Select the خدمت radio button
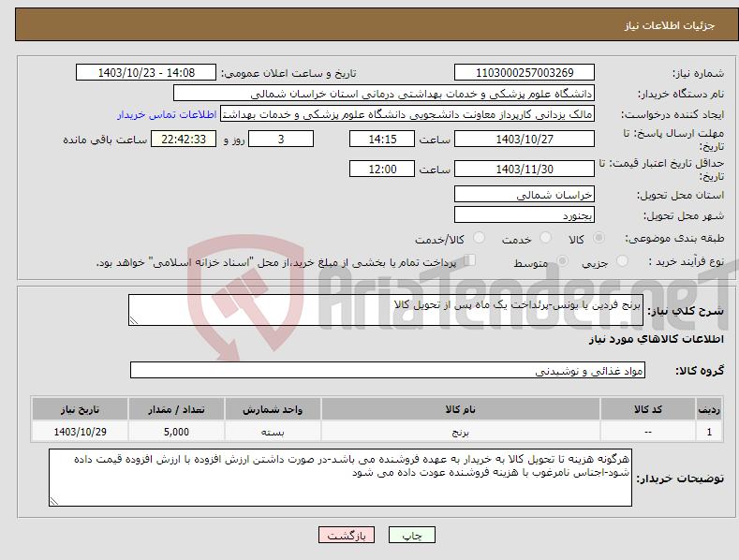 (545, 238)
